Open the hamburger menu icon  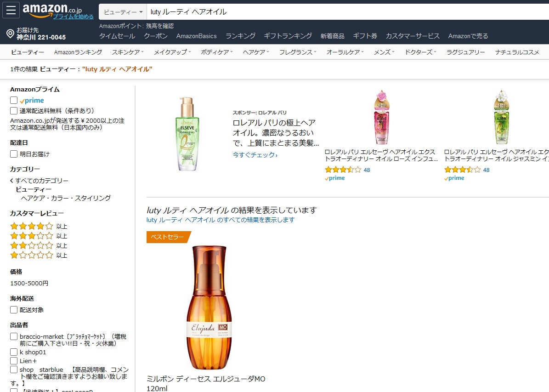click(11, 10)
